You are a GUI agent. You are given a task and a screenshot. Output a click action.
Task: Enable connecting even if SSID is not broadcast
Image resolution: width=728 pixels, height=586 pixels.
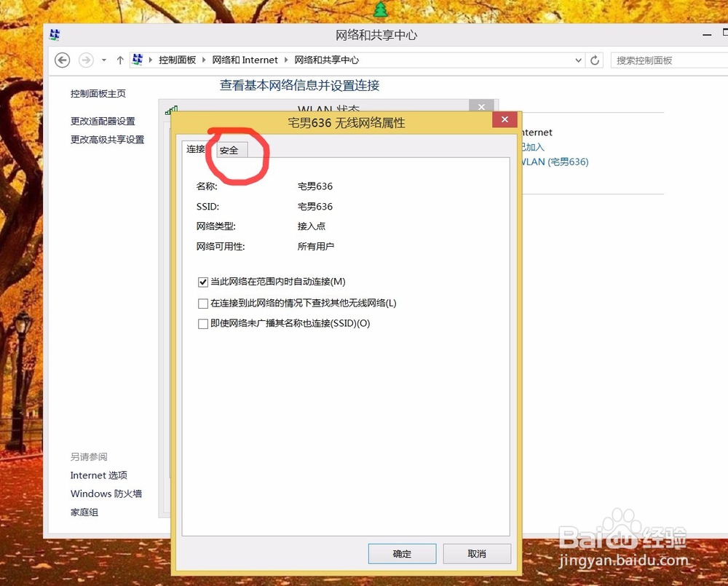tap(202, 323)
